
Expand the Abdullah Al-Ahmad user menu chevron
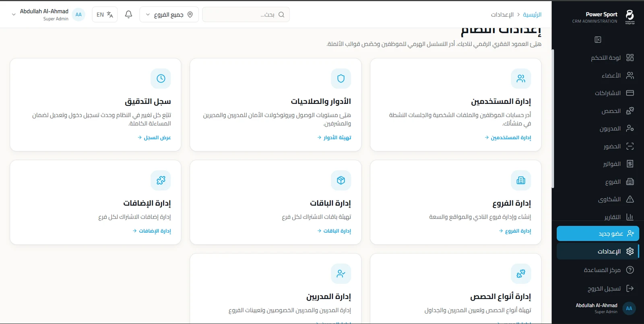[x=14, y=14]
